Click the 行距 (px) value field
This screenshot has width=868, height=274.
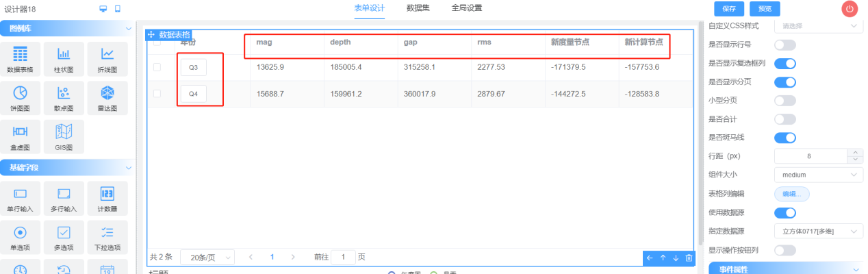click(810, 156)
